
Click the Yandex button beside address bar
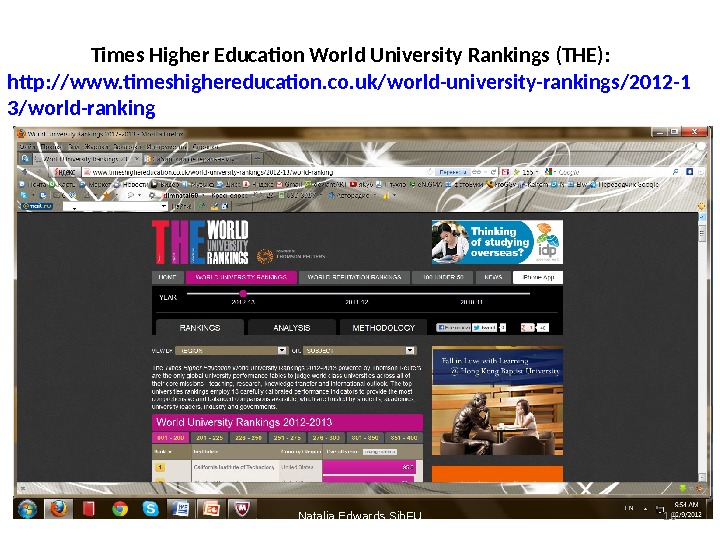pos(65,172)
